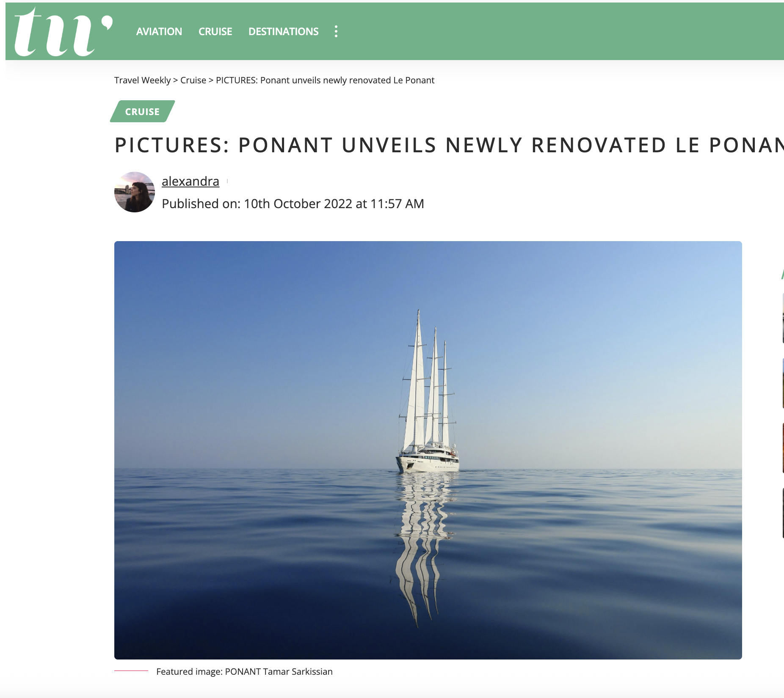Open the second sidebar article thumbnail
Screen dimensions: 784x698
pos(783,383)
